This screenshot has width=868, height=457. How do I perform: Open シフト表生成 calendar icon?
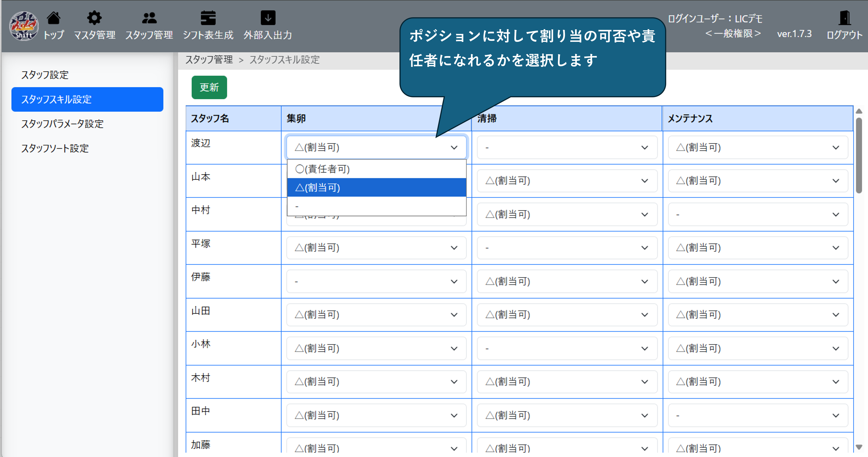pyautogui.click(x=208, y=18)
